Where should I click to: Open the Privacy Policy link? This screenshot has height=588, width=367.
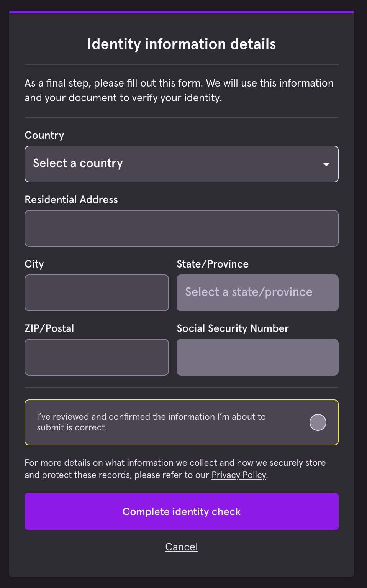coord(239,475)
